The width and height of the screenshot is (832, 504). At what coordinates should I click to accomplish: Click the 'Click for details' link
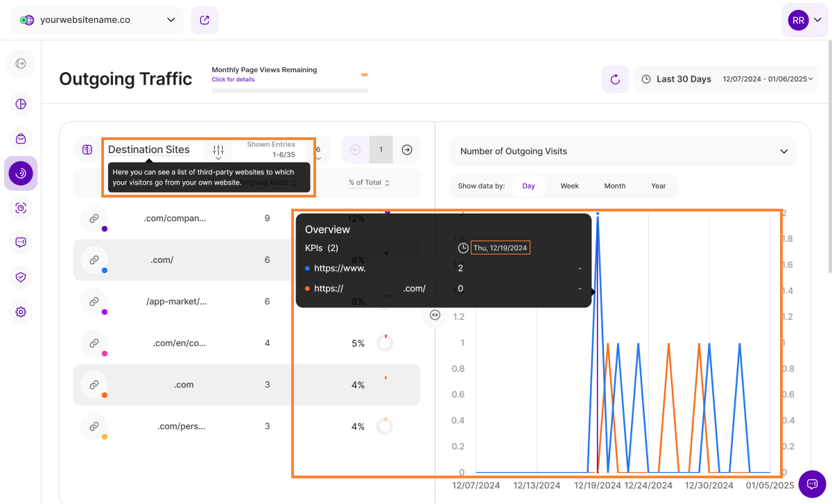point(233,80)
